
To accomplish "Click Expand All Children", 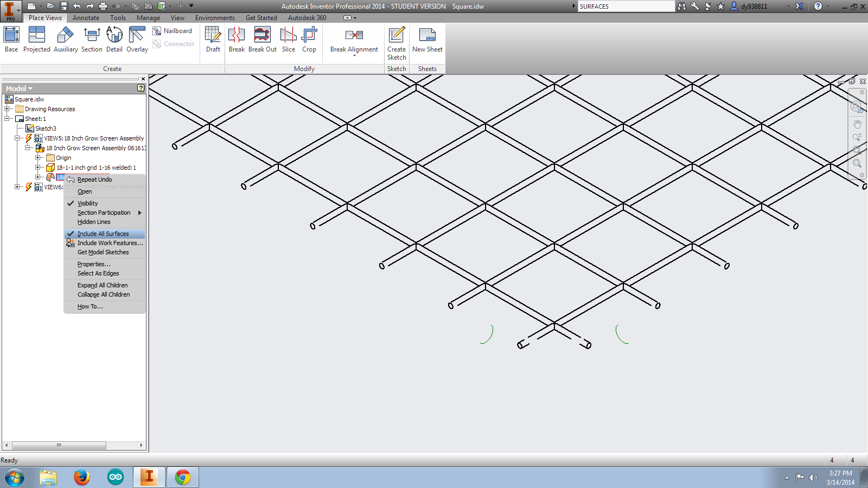I will point(103,285).
